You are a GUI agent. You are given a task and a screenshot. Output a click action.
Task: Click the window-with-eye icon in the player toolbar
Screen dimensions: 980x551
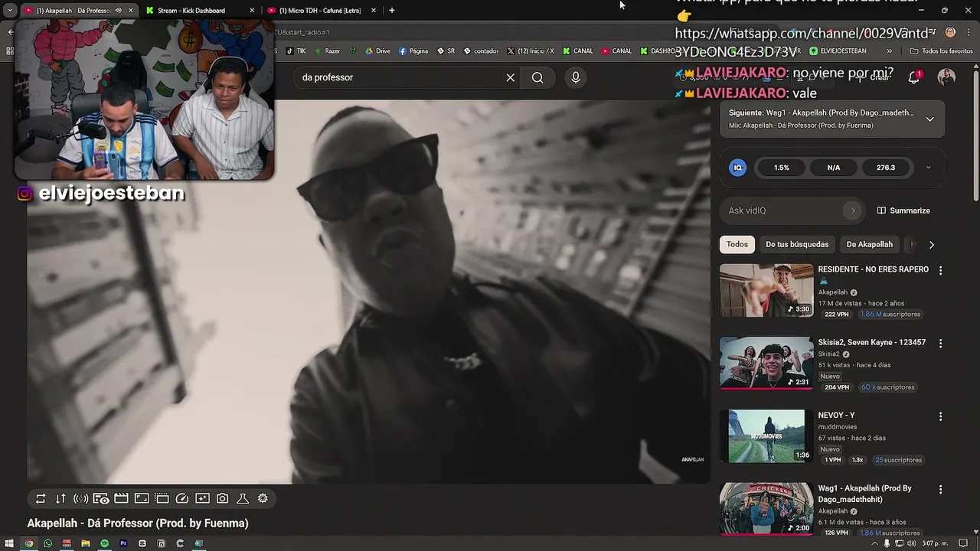coord(101,498)
